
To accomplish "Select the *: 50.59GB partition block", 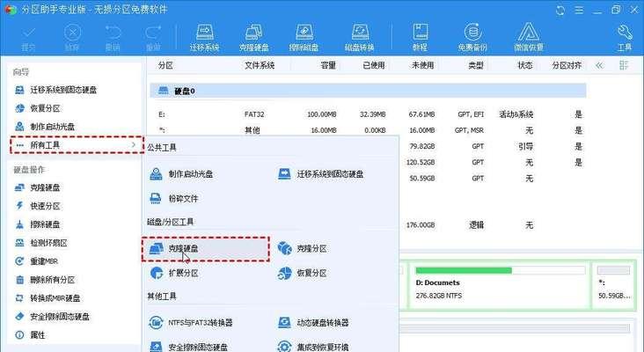I will coord(614,285).
